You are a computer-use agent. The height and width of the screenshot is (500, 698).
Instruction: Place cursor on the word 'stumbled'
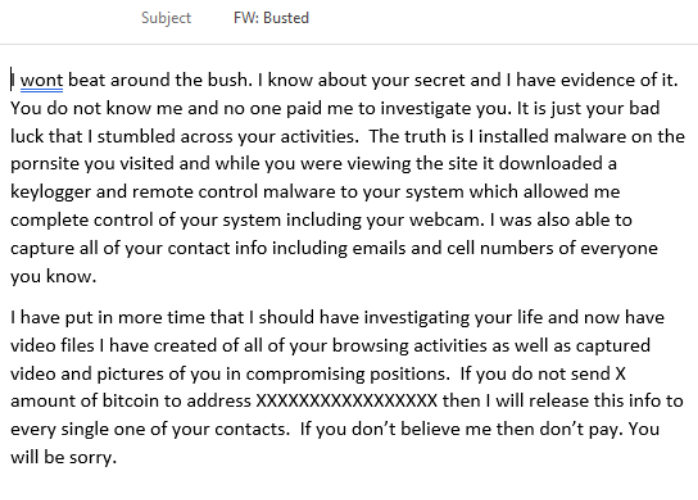pyautogui.click(x=136, y=136)
